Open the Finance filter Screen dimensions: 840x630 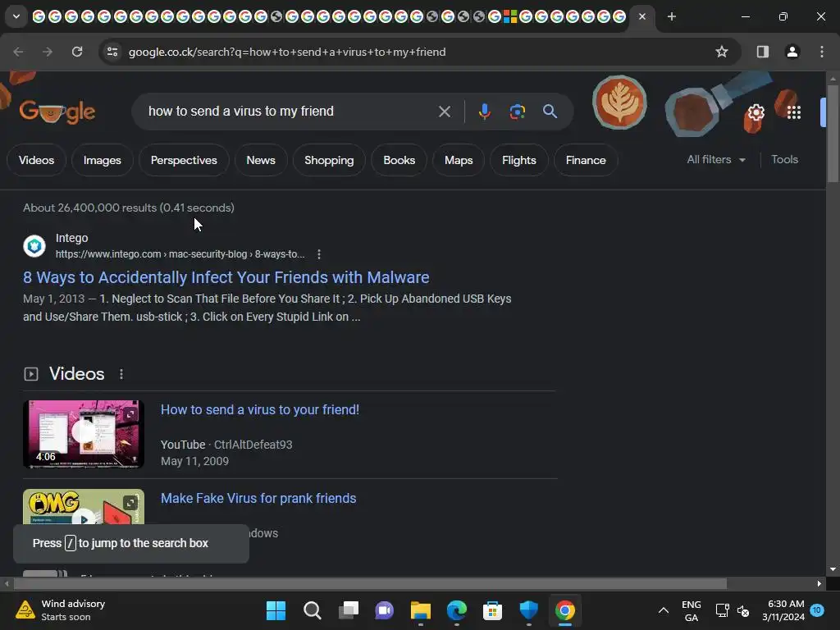coord(586,160)
